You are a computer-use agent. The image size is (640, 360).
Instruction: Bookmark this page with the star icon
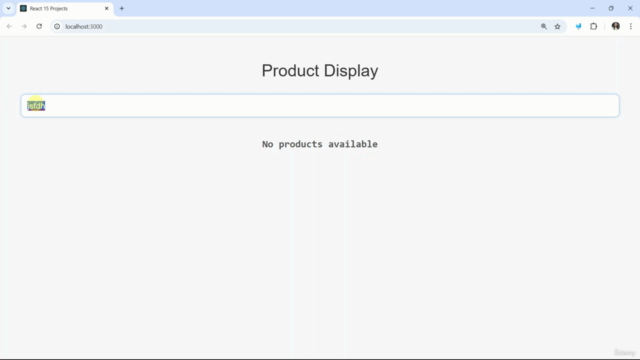click(x=558, y=27)
